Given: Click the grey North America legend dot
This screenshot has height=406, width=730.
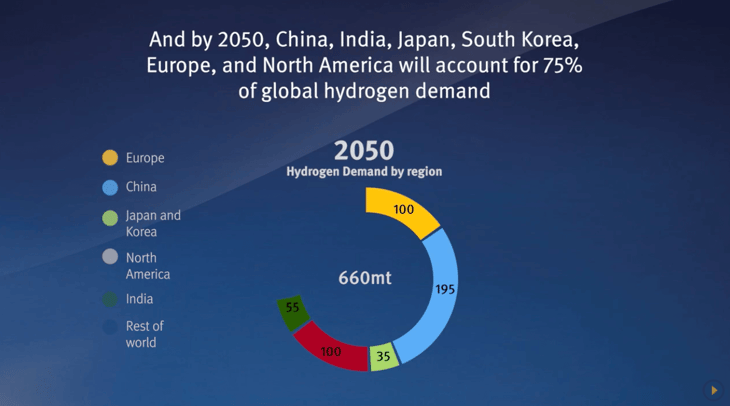Looking at the screenshot, I should pos(110,257).
